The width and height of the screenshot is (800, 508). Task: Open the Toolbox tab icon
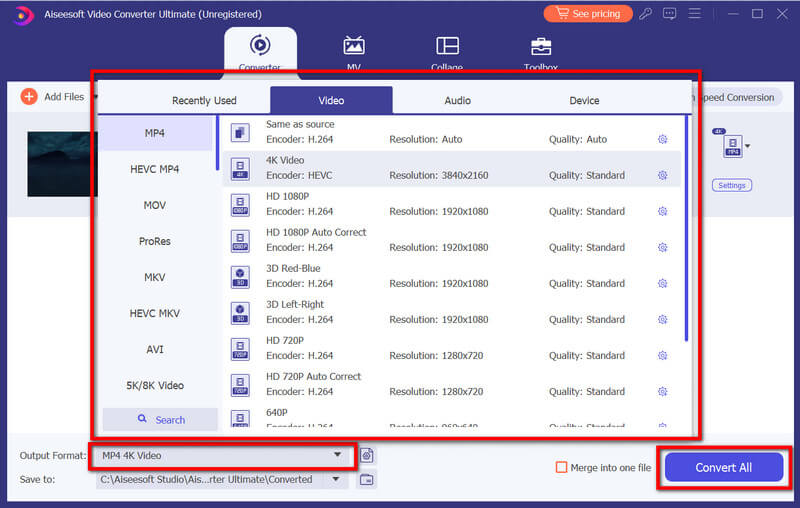coord(541,46)
